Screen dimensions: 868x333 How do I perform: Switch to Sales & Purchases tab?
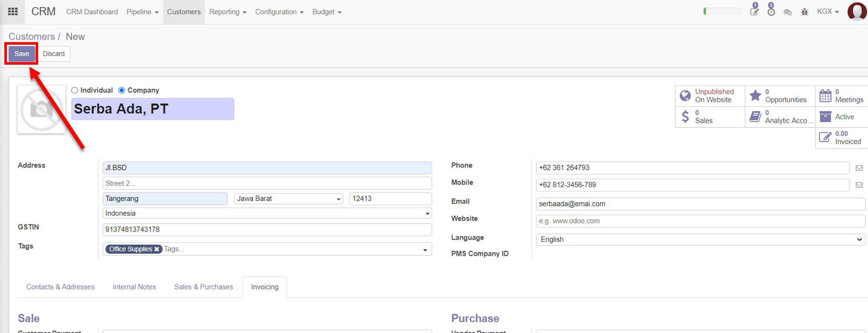(204, 287)
